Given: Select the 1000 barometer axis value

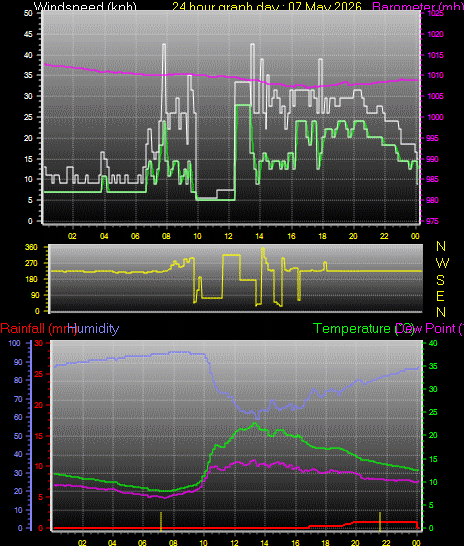Looking at the screenshot, I should pyautogui.click(x=435, y=117).
